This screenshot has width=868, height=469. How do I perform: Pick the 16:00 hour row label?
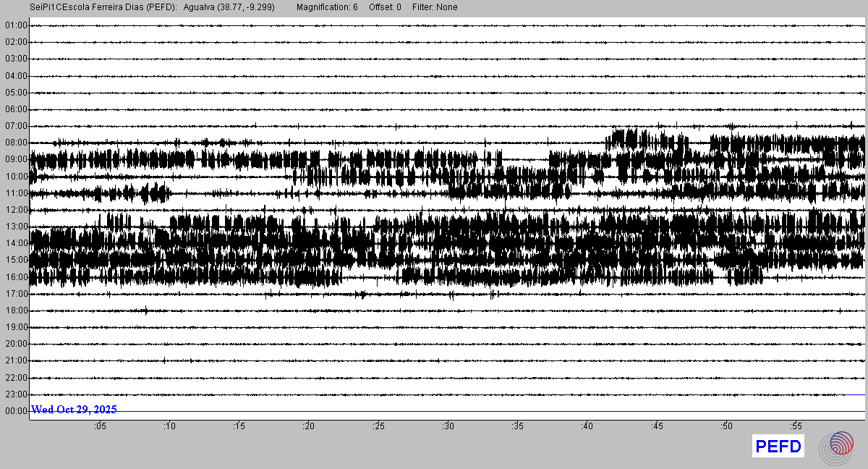tap(16, 277)
